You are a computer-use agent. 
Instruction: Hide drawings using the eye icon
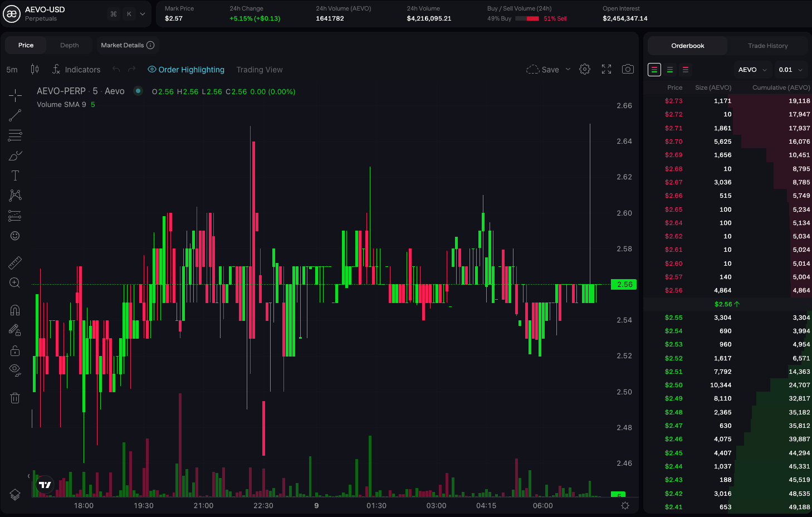coord(14,370)
